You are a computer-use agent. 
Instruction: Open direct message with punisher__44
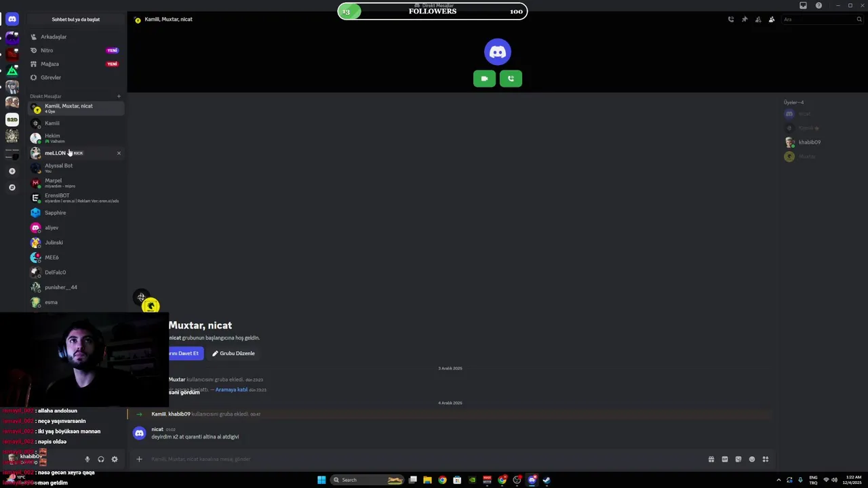75,287
